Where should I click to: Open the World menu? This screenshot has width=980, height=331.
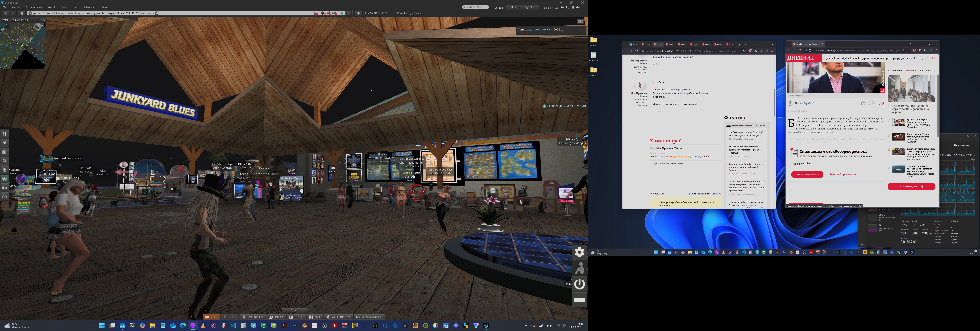[51, 7]
